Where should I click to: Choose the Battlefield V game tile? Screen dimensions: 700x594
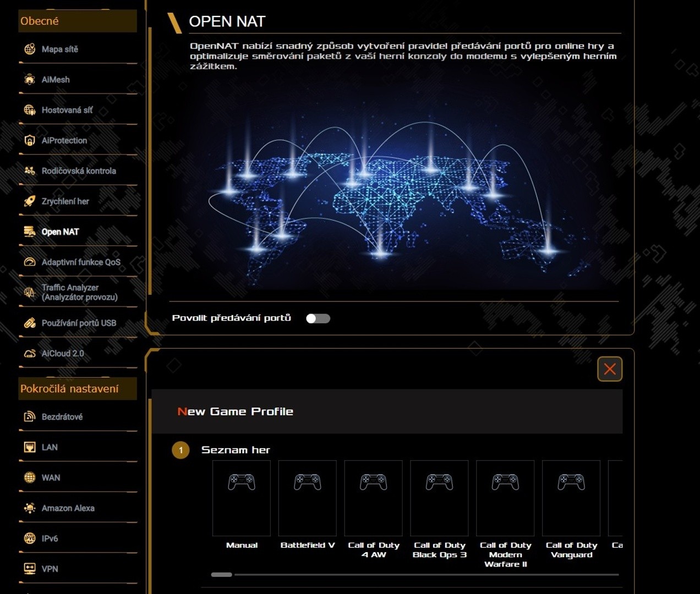tap(308, 498)
